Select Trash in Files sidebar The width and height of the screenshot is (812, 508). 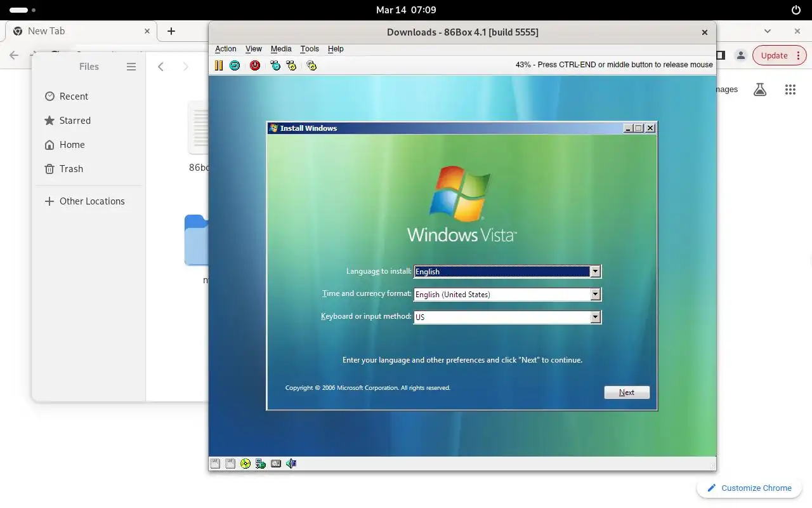pyautogui.click(x=89, y=169)
